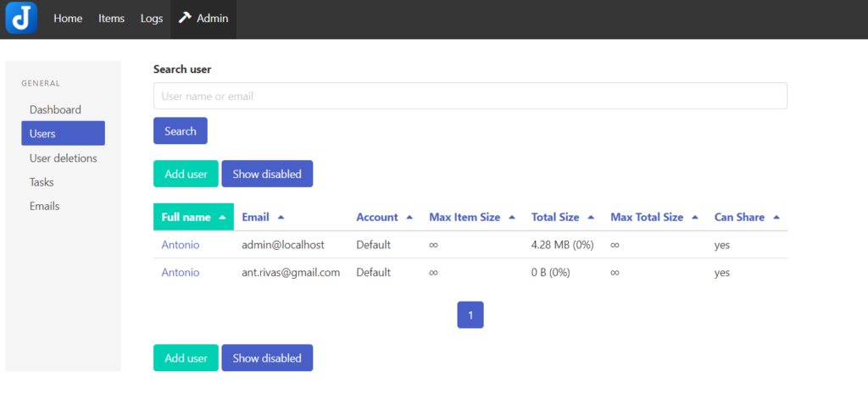The image size is (868, 394).
Task: Click sort arrow beside Total Size
Action: pos(591,218)
